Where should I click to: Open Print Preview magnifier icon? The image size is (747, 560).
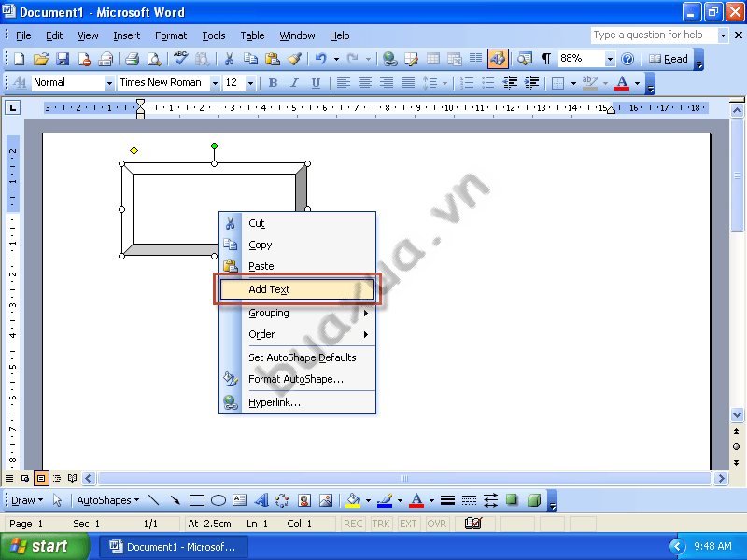tap(154, 59)
